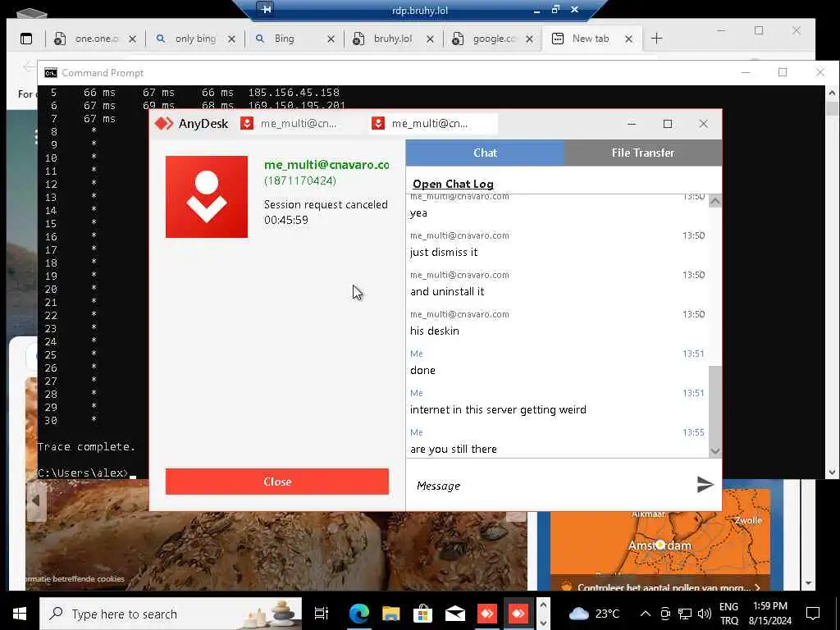Open the volume tray icon
This screenshot has height=630, width=840.
(704, 614)
